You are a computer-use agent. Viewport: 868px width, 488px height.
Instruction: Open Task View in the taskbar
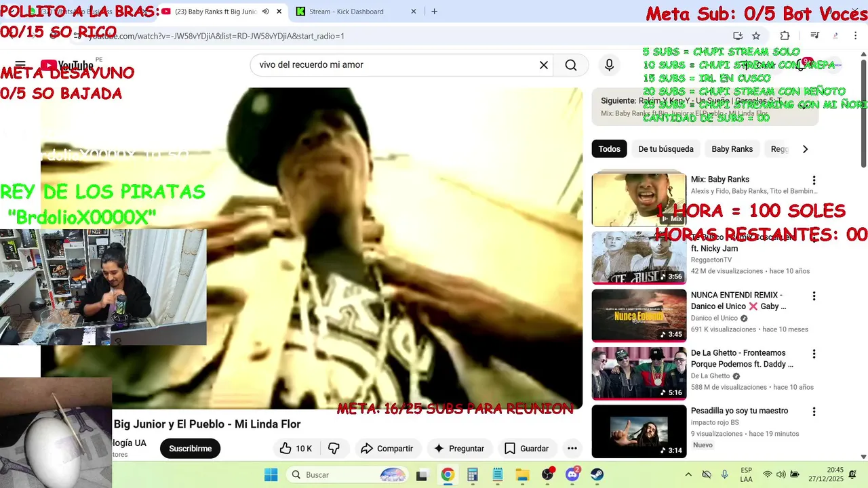[x=421, y=474]
